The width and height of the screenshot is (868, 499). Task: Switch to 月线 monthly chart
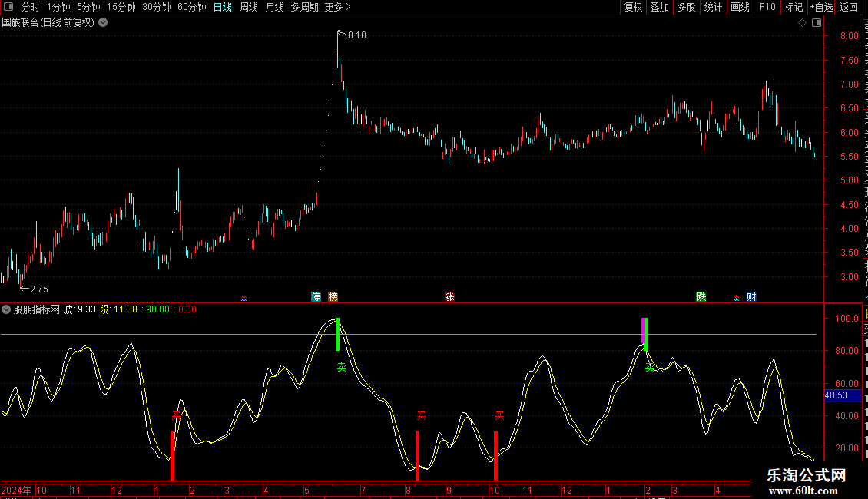coord(274,7)
